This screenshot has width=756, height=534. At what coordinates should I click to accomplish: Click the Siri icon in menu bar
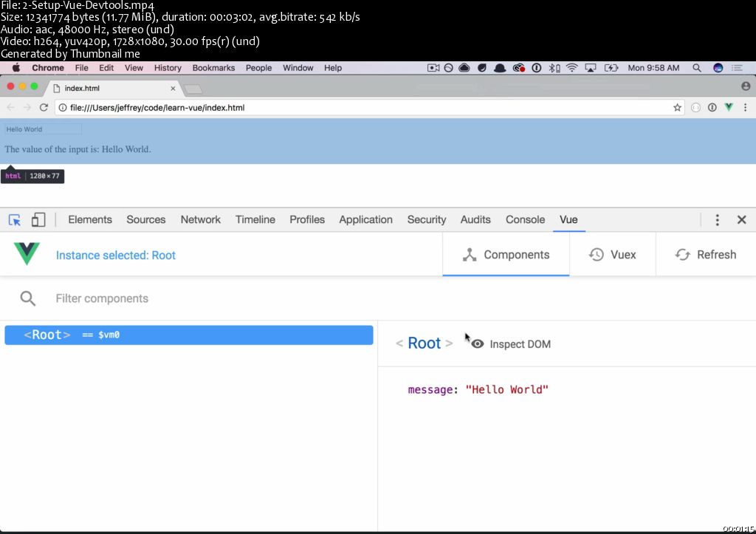(718, 68)
